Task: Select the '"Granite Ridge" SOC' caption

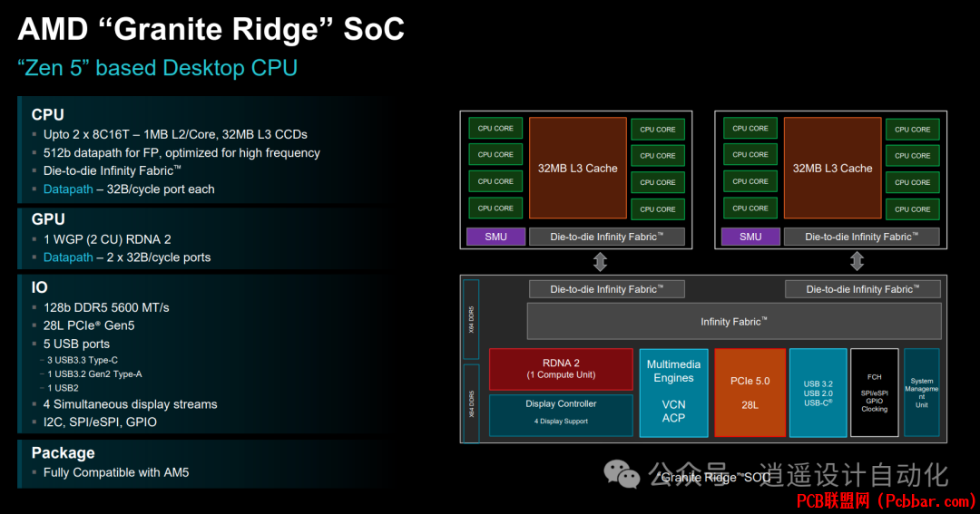Action: pyautogui.click(x=714, y=478)
